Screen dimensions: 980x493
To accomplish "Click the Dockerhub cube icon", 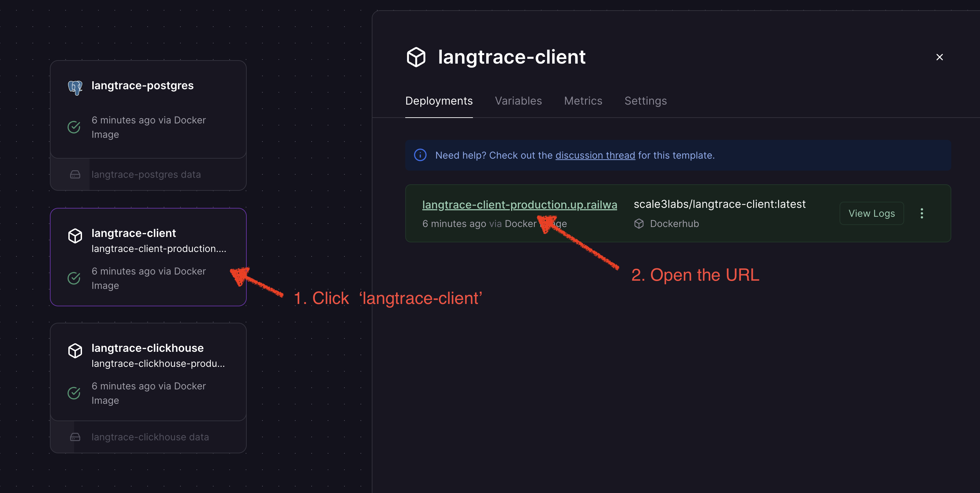I will 639,224.
